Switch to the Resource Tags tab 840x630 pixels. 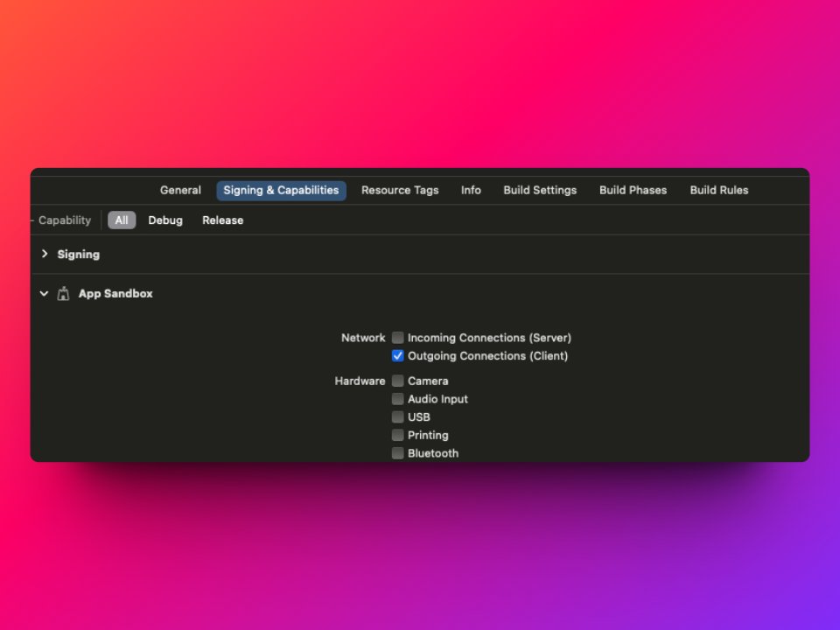(400, 190)
